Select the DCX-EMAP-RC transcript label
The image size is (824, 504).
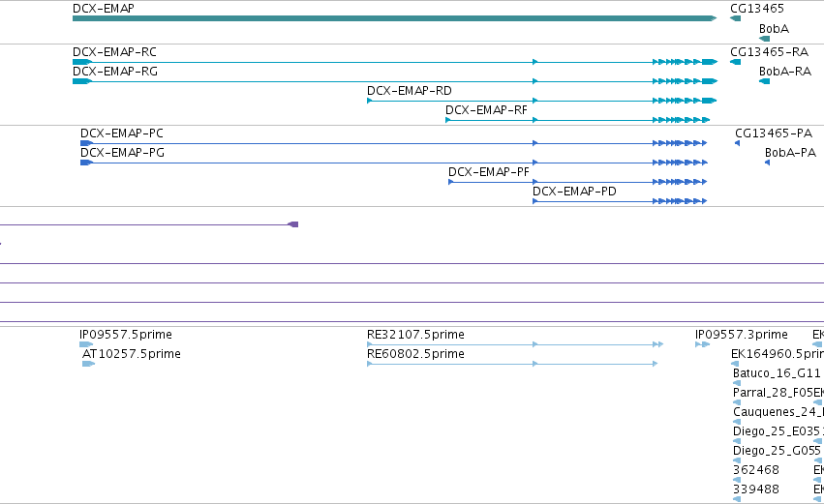(114, 52)
